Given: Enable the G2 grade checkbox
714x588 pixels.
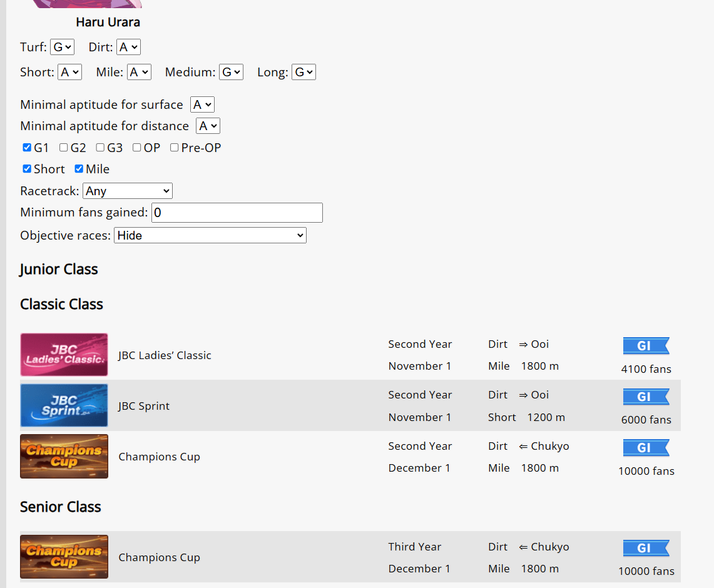Looking at the screenshot, I should [x=64, y=148].
